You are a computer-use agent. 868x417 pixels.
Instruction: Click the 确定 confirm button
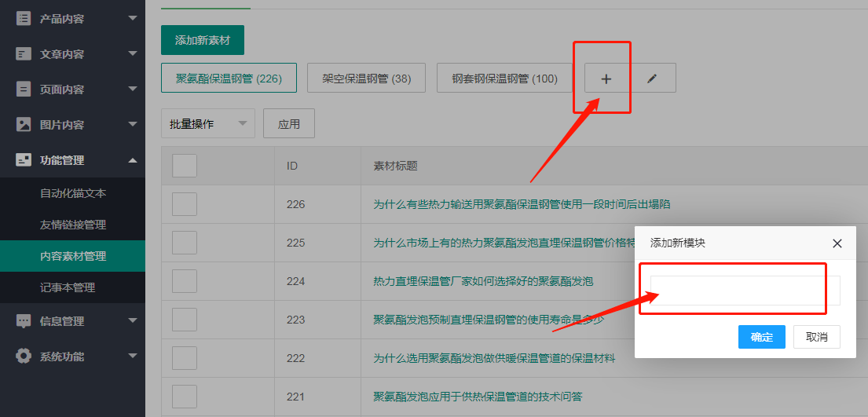(x=761, y=337)
